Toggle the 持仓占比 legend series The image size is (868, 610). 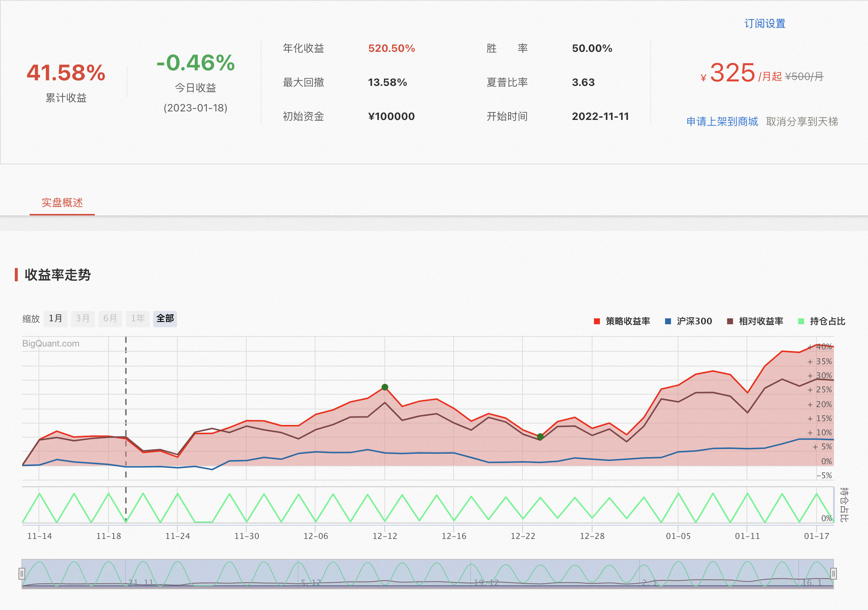[x=821, y=321]
